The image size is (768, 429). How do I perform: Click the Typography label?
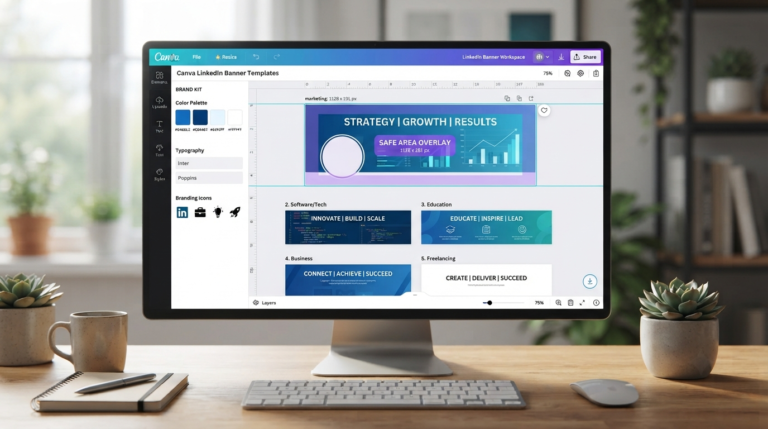(190, 150)
